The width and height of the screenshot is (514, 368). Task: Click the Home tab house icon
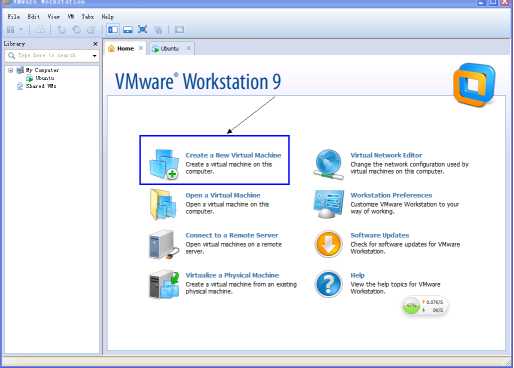pos(112,49)
